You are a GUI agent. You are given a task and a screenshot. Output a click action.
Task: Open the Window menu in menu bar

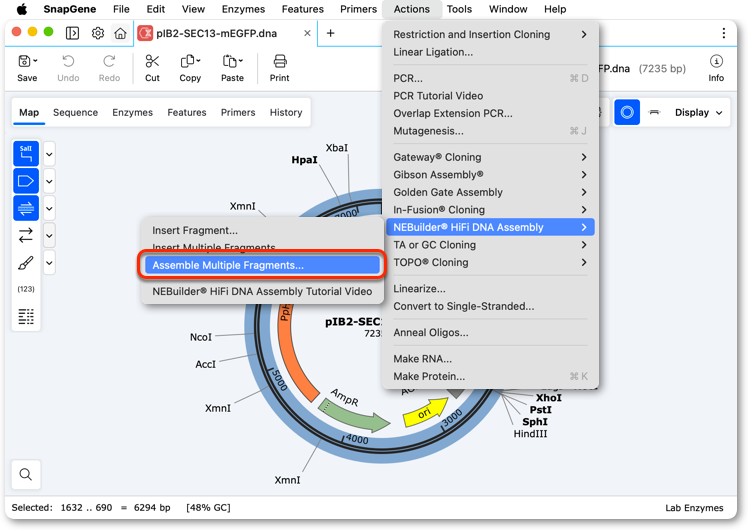pos(508,9)
